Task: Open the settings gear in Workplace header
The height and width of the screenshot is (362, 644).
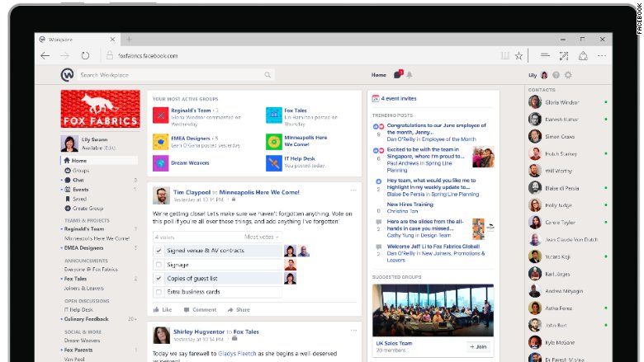Action: coord(567,75)
